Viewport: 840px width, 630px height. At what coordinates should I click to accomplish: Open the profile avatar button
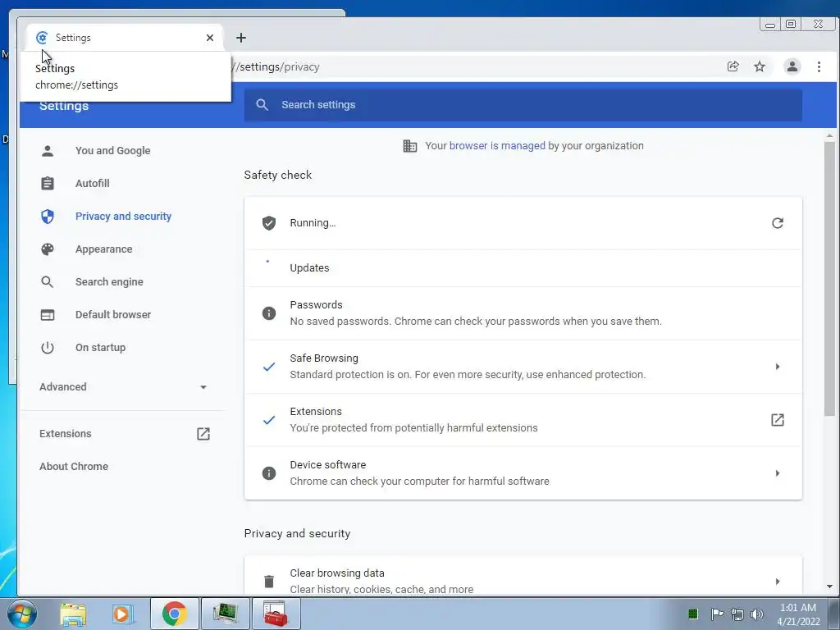pos(792,66)
